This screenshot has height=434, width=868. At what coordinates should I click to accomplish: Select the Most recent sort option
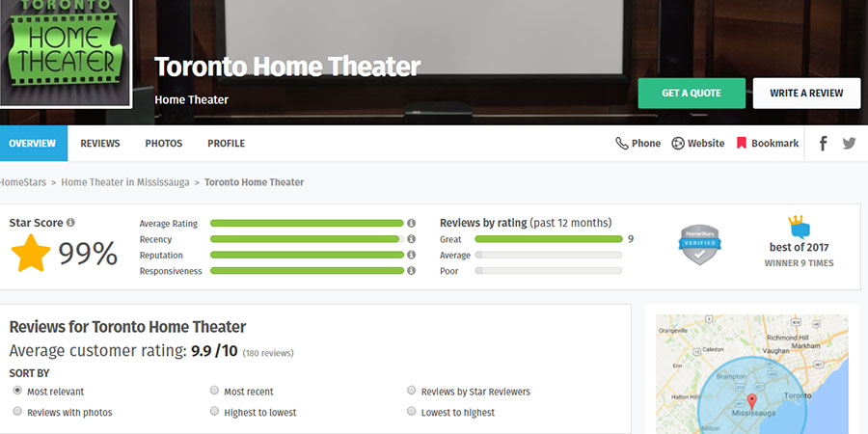[214, 392]
